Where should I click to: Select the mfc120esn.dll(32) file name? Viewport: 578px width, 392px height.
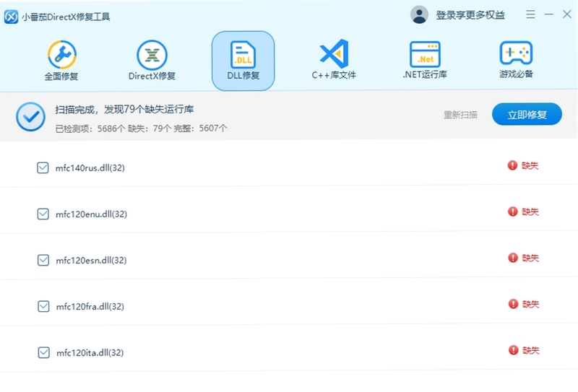point(92,261)
